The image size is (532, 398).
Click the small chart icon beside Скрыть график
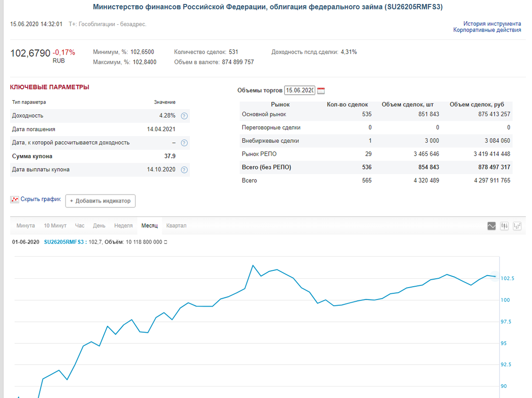(x=14, y=199)
